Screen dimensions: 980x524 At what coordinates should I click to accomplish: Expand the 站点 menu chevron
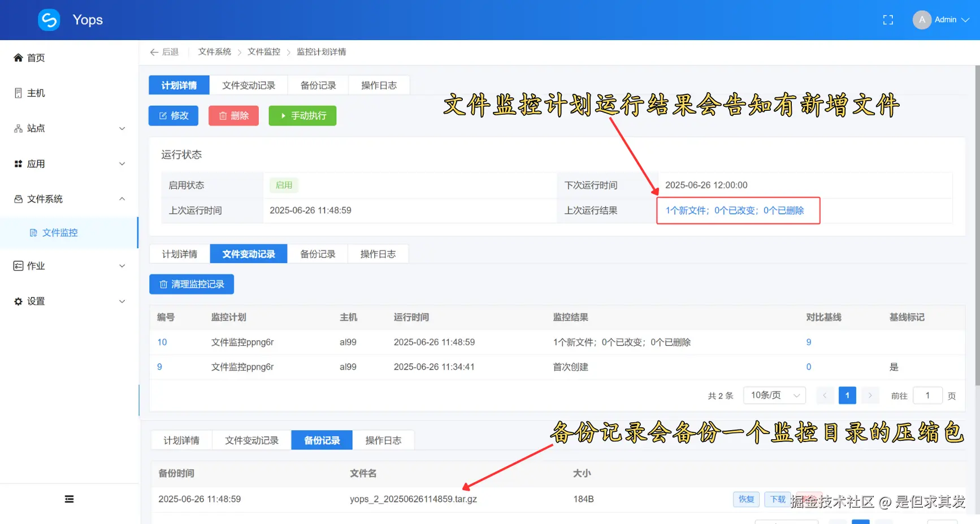(122, 128)
